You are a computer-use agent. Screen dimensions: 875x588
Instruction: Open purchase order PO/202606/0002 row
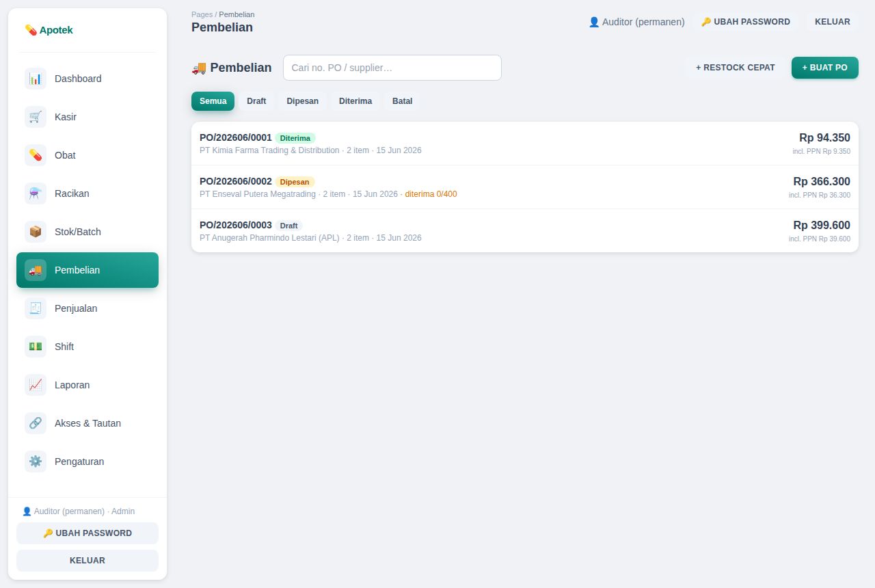click(x=525, y=187)
